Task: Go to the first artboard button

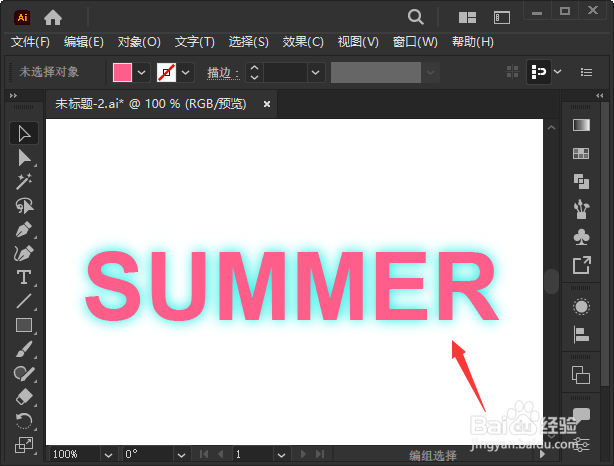Action: 204,454
